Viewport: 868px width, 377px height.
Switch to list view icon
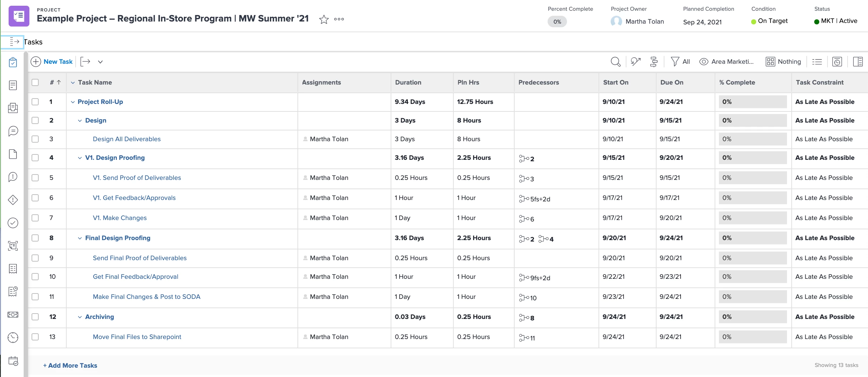tap(817, 62)
